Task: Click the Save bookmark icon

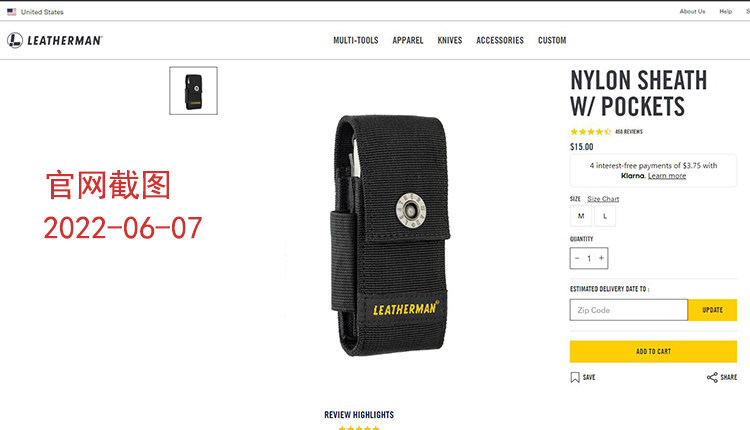Action: [x=575, y=377]
